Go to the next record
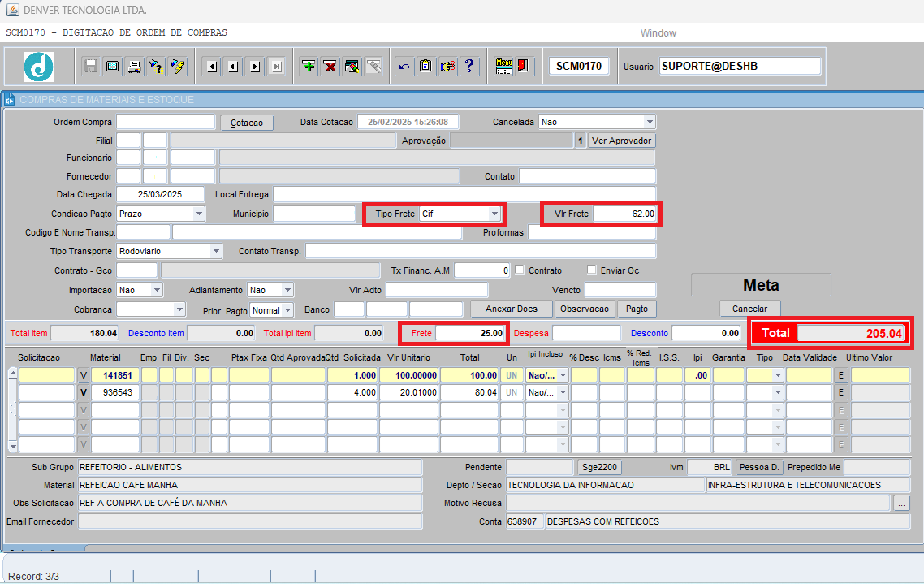 (255, 66)
